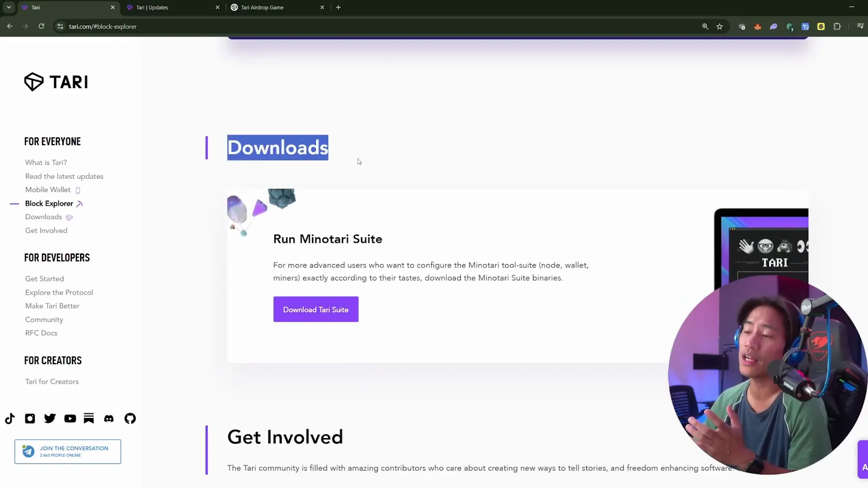Open the tab search dropdown arrow
Screen dimensions: 868x488
click(9, 7)
